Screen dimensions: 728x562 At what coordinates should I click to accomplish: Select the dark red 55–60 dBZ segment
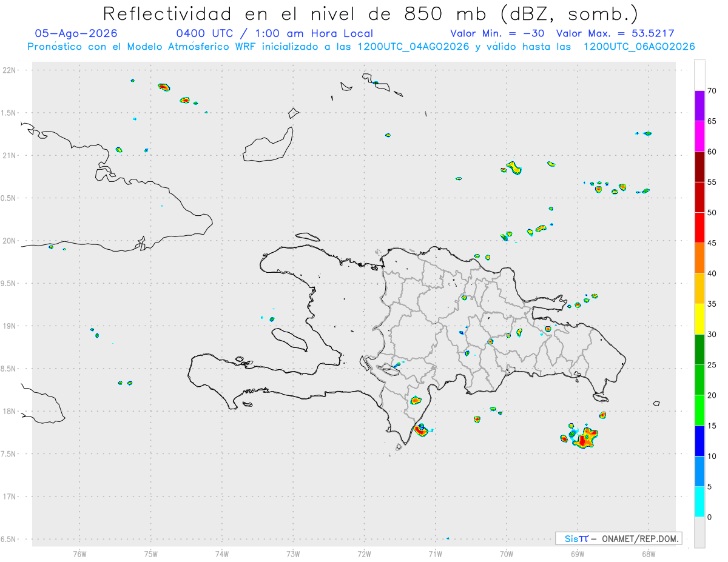(x=699, y=167)
